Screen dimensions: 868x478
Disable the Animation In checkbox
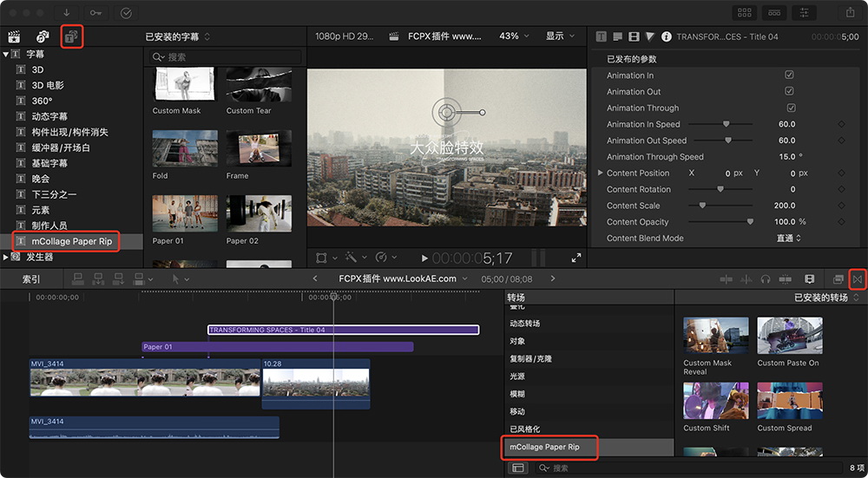[789, 75]
